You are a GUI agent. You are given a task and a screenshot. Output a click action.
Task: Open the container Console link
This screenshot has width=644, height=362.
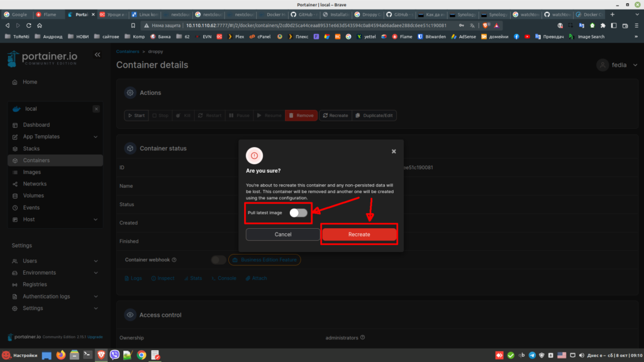tap(223, 278)
